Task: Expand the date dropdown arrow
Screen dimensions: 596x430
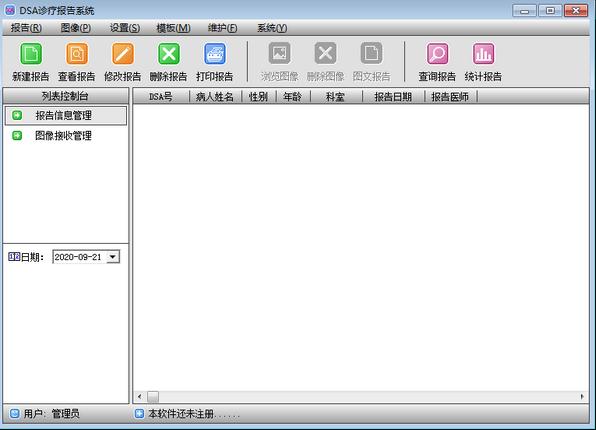Action: tap(113, 257)
